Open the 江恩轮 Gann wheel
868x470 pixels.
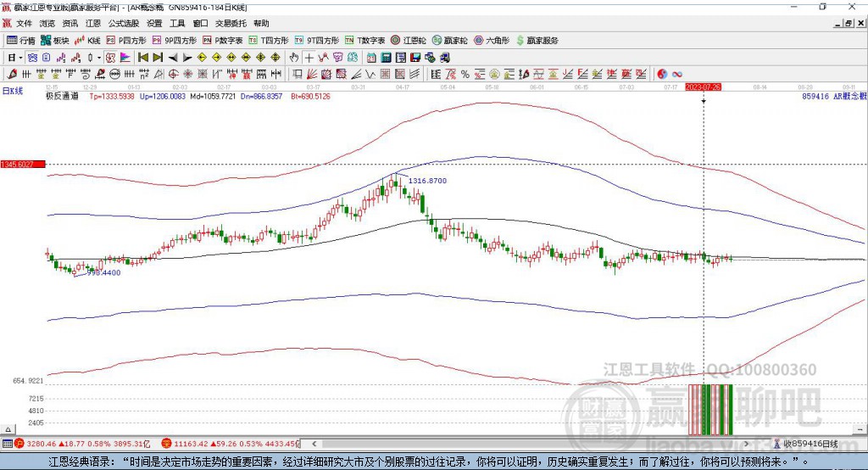(x=409, y=41)
